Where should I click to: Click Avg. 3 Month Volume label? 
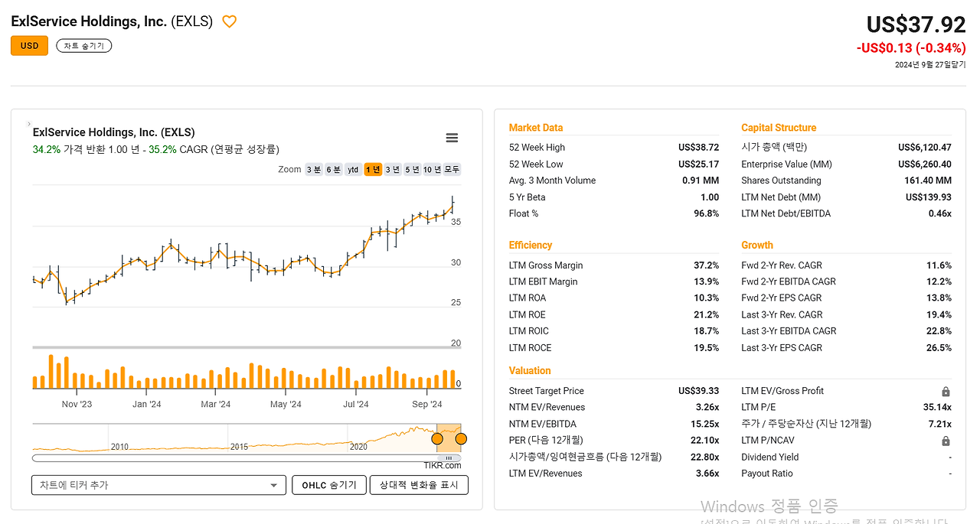[552, 181]
